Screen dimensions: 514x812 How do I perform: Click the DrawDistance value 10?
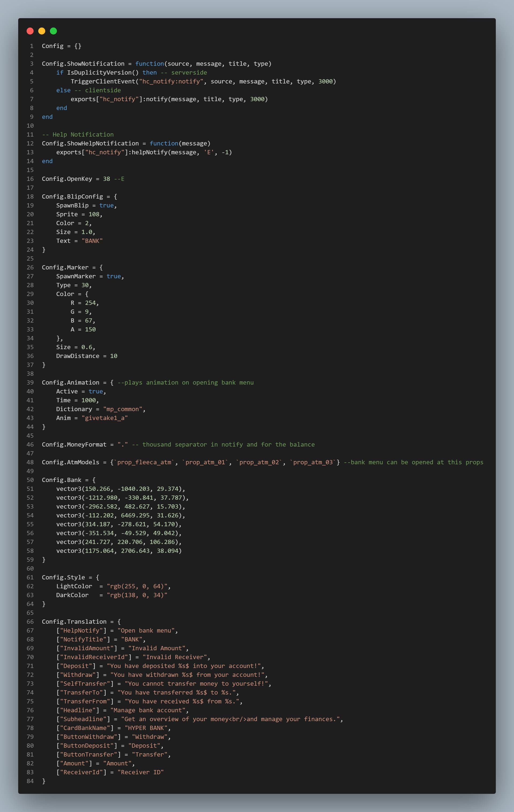coord(114,356)
